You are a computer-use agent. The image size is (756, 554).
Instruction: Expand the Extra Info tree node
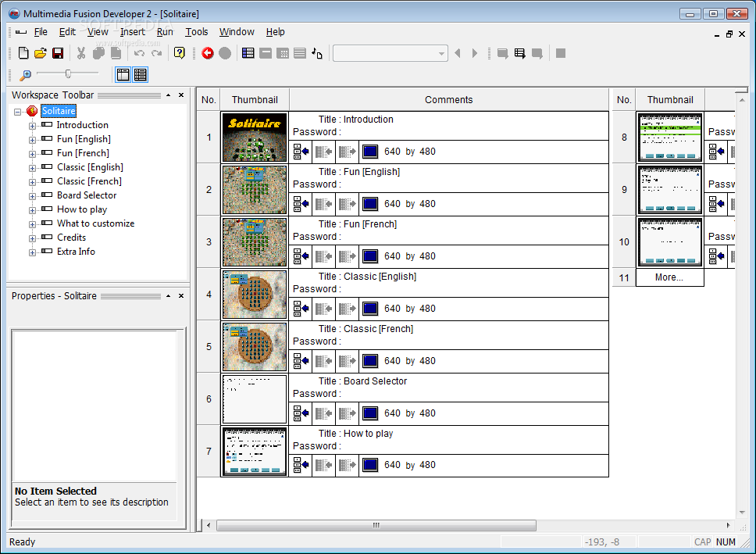(32, 252)
